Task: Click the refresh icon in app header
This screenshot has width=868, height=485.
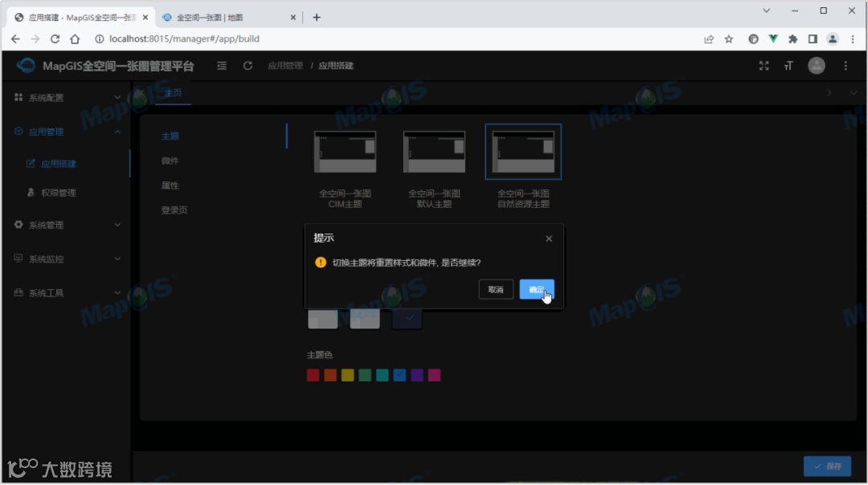Action: (x=248, y=65)
